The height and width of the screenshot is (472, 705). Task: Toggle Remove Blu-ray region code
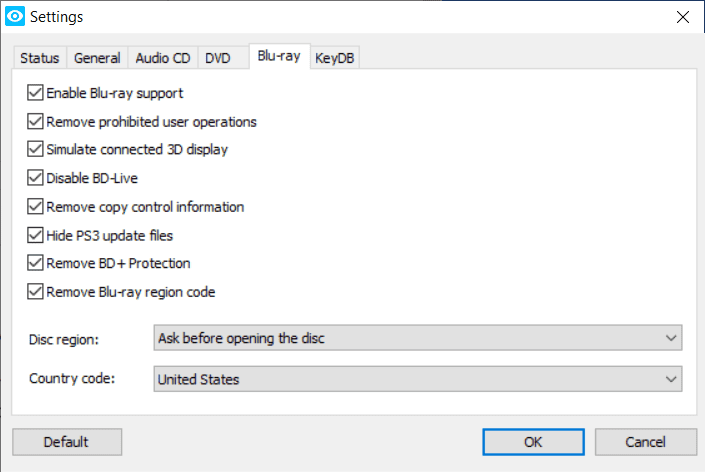[x=37, y=293]
